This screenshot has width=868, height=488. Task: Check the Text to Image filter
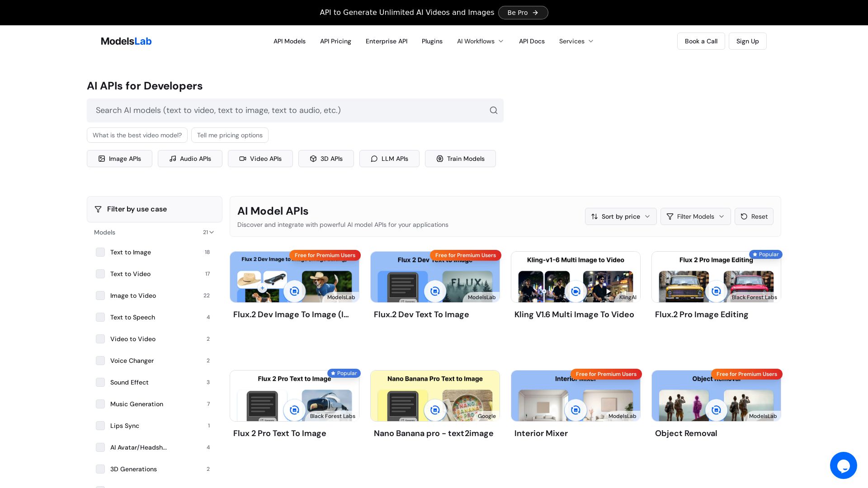100,252
